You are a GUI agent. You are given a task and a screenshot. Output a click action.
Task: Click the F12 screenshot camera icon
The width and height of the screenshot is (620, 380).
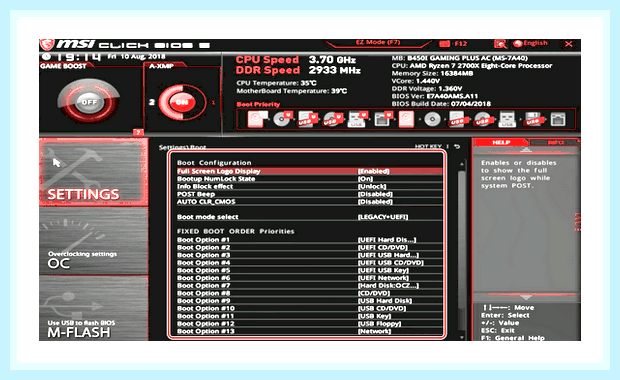click(x=444, y=43)
